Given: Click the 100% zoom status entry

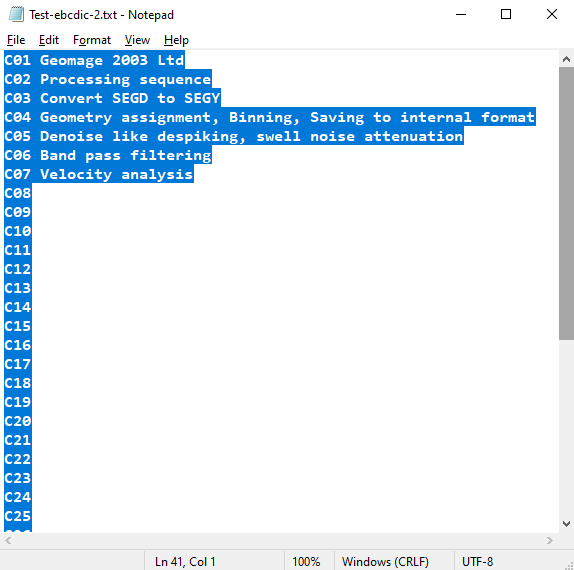Looking at the screenshot, I should pos(306,562).
